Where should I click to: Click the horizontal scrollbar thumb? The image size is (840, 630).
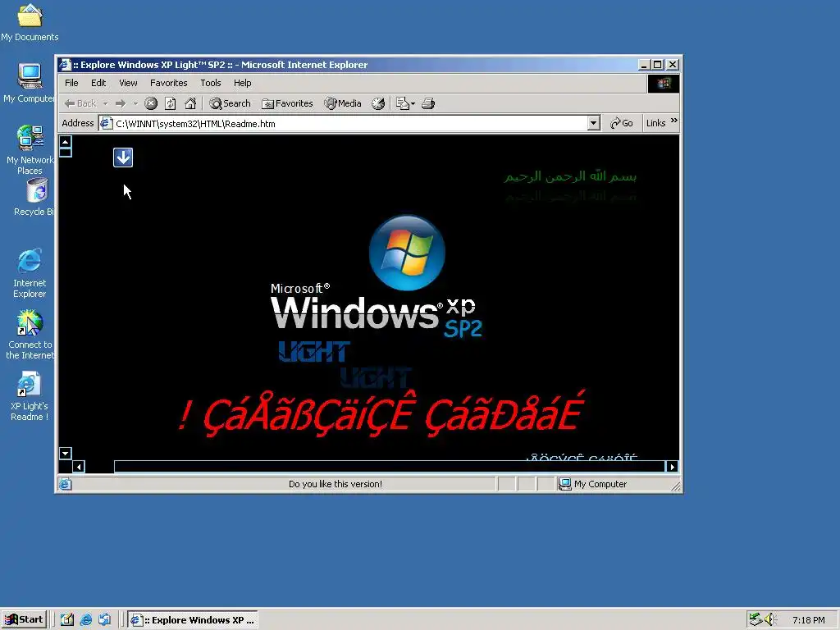(x=390, y=467)
